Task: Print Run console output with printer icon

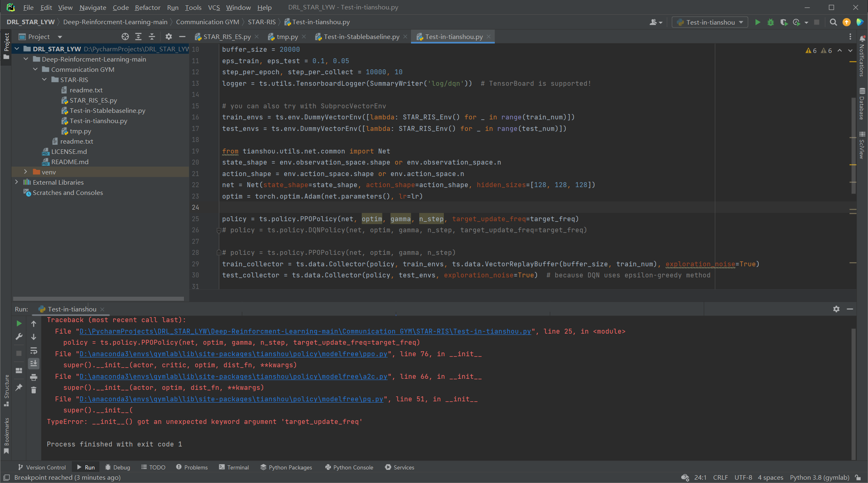Action: tap(34, 377)
